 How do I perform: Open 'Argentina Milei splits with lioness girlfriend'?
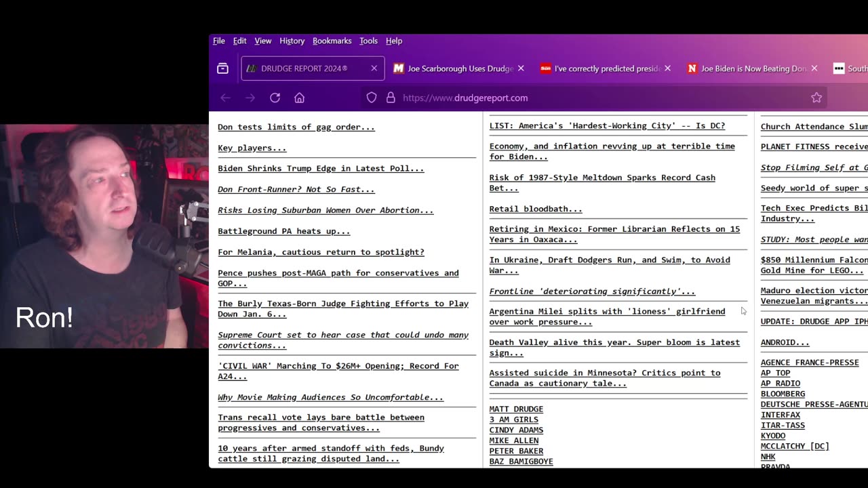(x=608, y=317)
